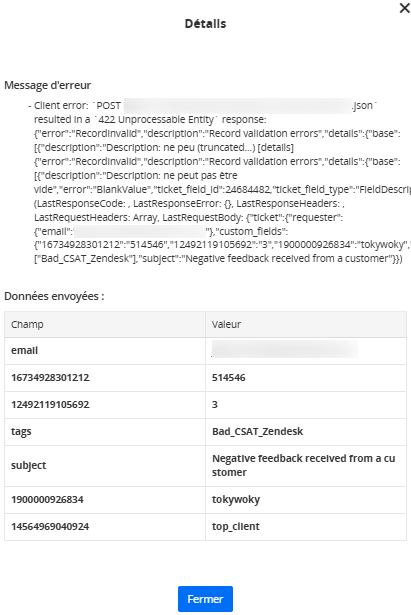Click the 514546 value cell

click(306, 378)
